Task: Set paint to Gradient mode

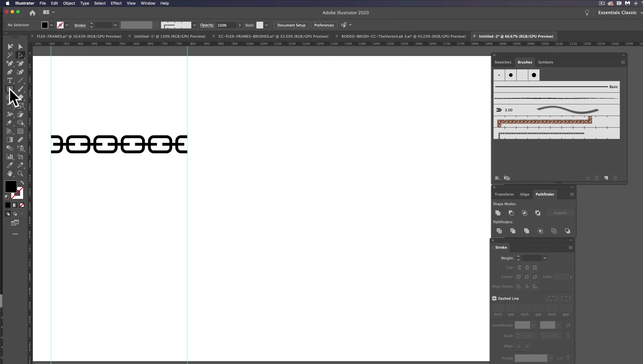Action: click(15, 205)
